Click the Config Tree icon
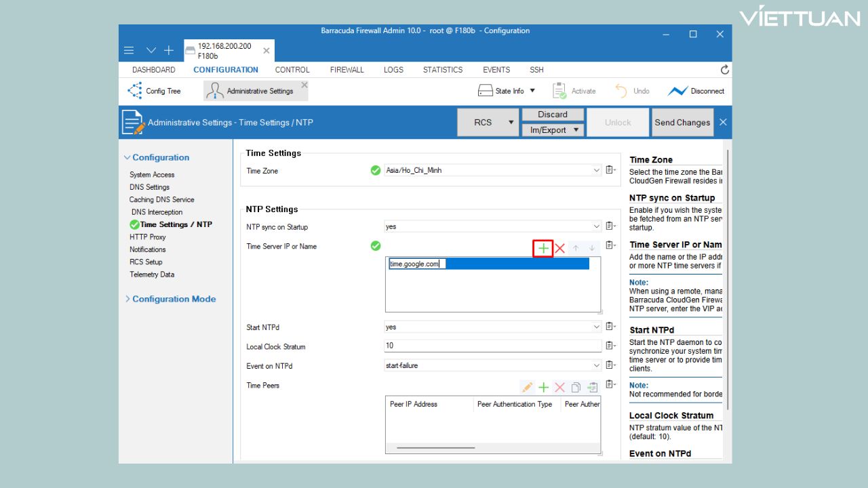Image resolution: width=868 pixels, height=488 pixels. pos(135,91)
